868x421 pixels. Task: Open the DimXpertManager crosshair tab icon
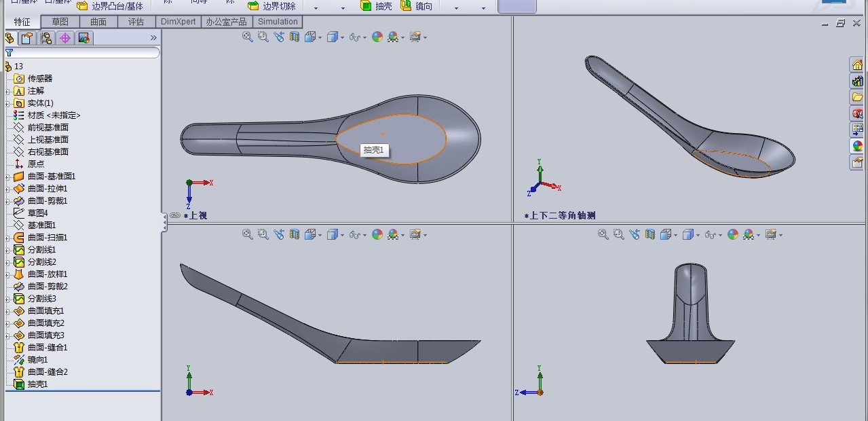65,38
